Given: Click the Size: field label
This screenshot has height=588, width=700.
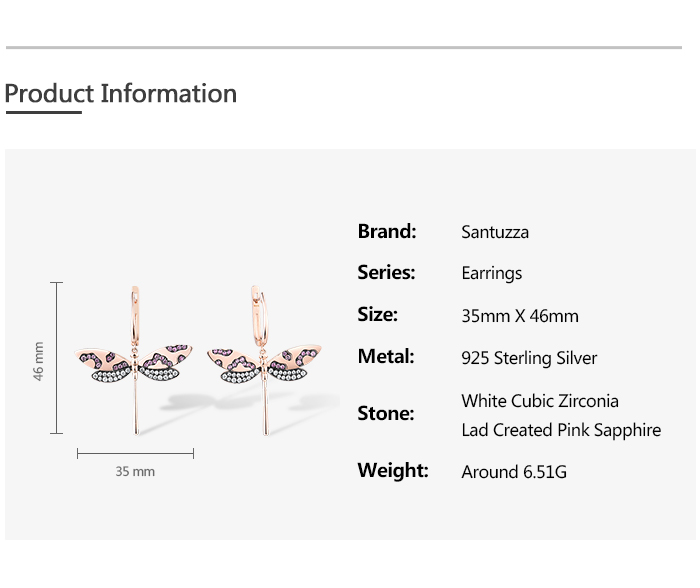Looking at the screenshot, I should pyautogui.click(x=378, y=314).
